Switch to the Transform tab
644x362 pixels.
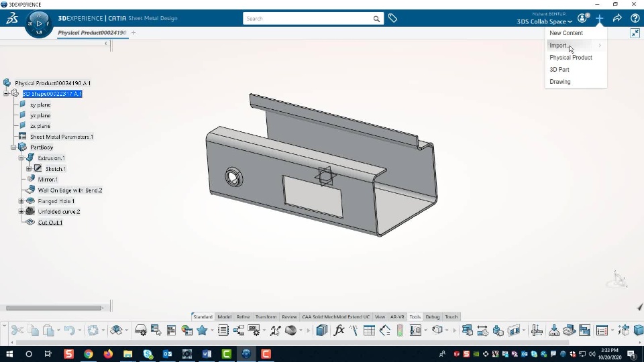[266, 317]
